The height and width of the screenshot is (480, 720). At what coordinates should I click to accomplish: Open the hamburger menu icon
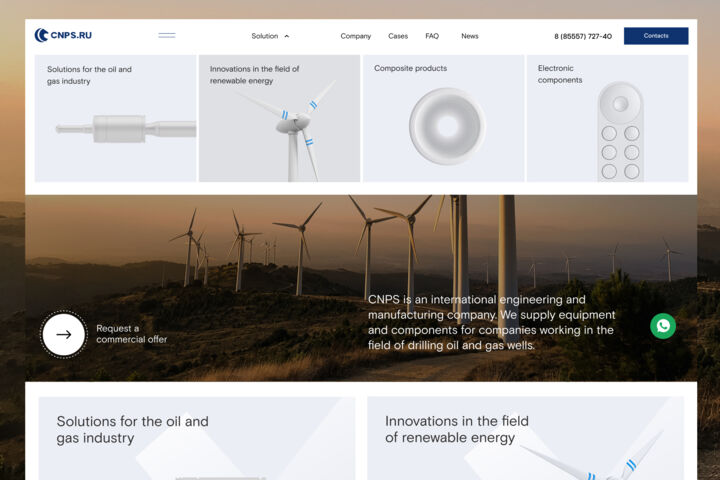(x=167, y=35)
